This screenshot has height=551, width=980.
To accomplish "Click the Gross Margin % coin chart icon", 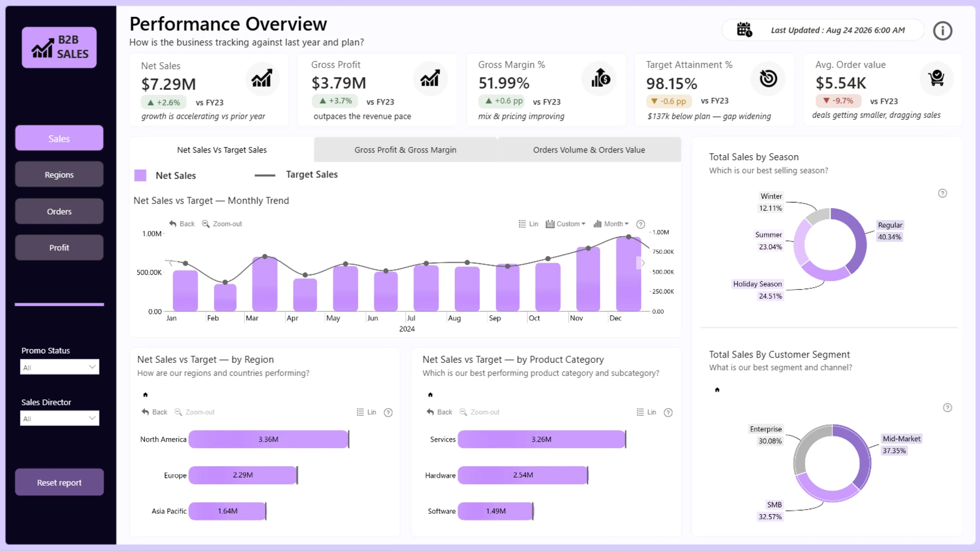I will (x=600, y=78).
